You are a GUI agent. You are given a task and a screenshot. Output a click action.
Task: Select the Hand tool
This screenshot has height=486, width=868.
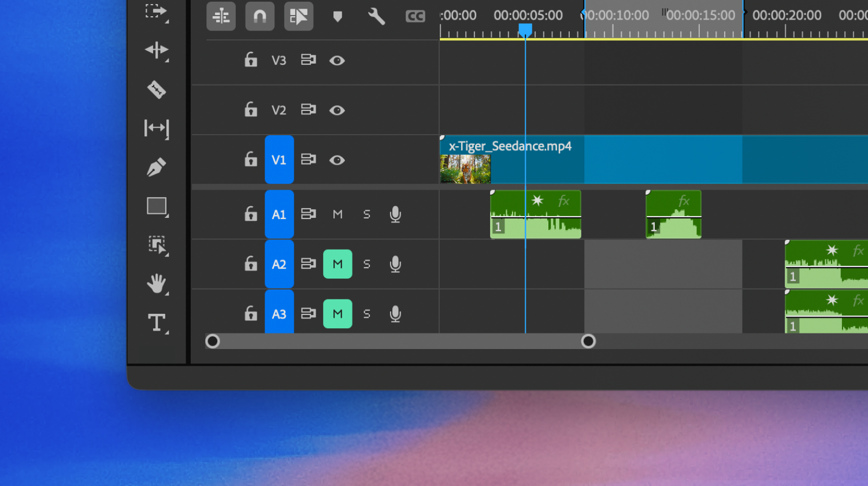click(157, 284)
